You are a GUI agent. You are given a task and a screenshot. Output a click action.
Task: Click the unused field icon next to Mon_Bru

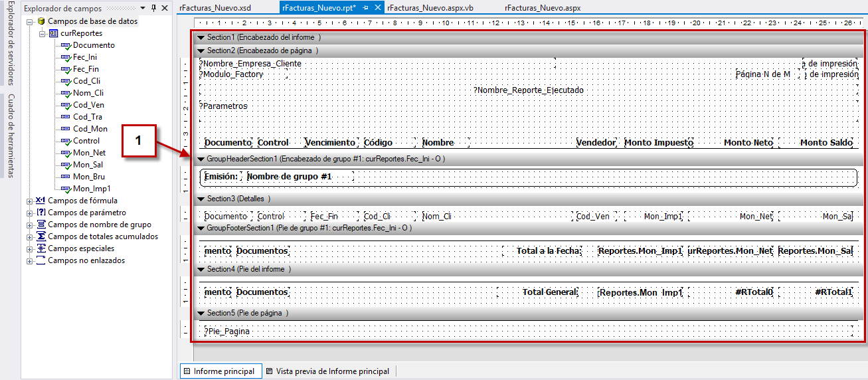[x=66, y=177]
